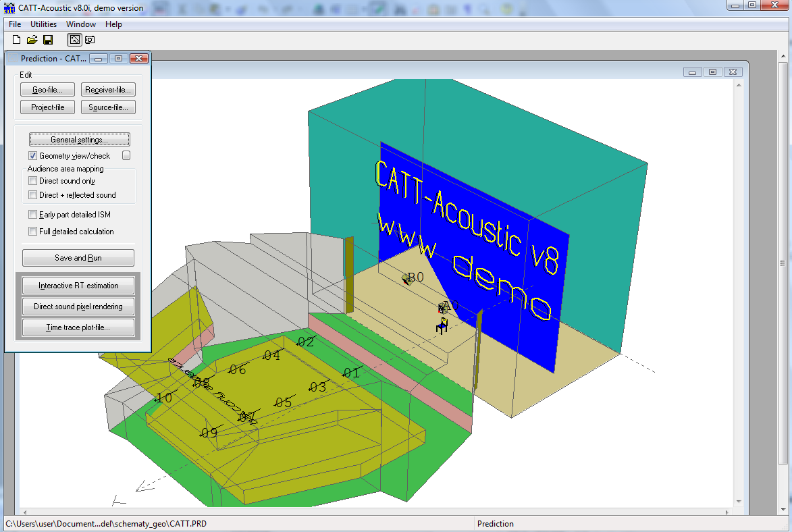Minimize the Prediction window
Screen dimensions: 792x532
99,59
